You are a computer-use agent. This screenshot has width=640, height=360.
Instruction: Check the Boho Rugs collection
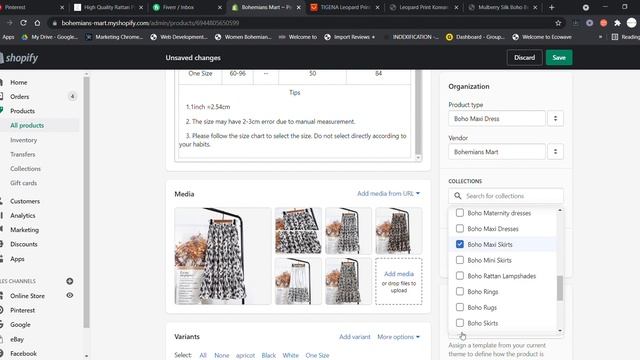tap(460, 307)
